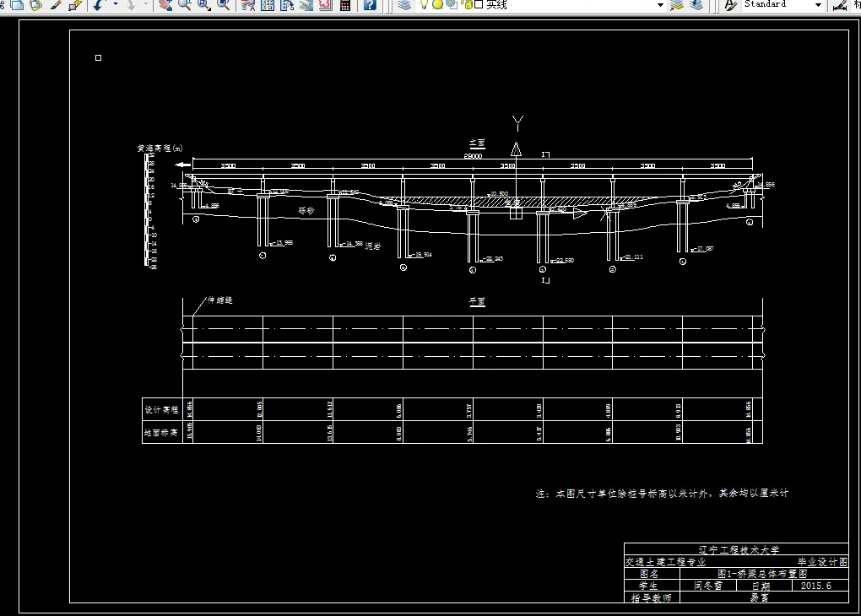Expand the Redo history dropdown arrow
The width and height of the screenshot is (861, 616).
click(x=146, y=4)
